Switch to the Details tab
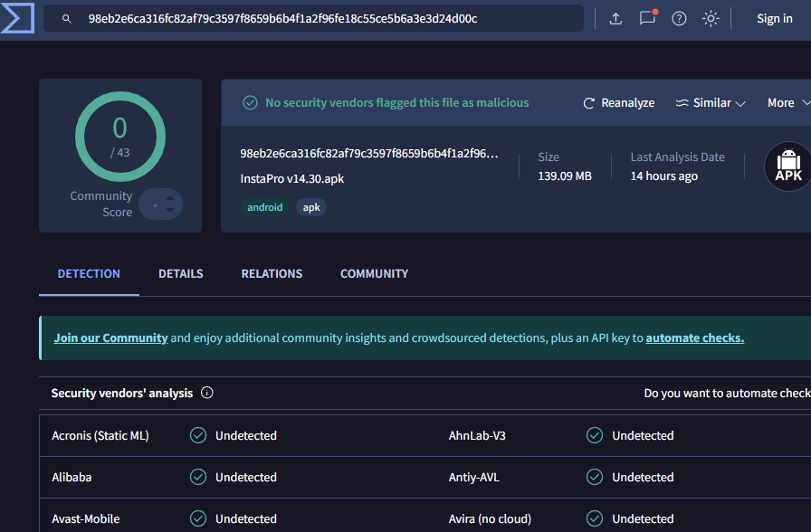Screen dimensions: 811x532 click(181, 274)
